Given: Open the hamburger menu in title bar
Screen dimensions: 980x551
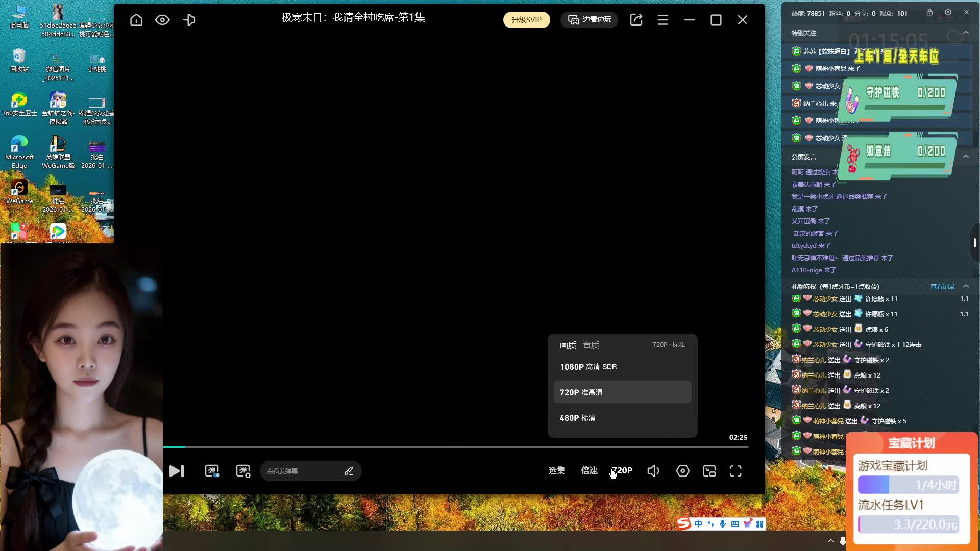Looking at the screenshot, I should pyautogui.click(x=663, y=20).
